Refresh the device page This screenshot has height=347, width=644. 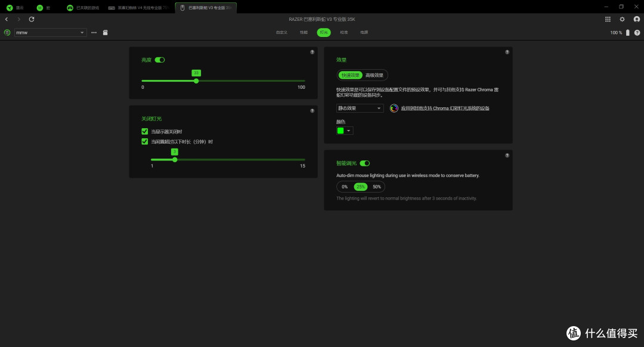32,19
